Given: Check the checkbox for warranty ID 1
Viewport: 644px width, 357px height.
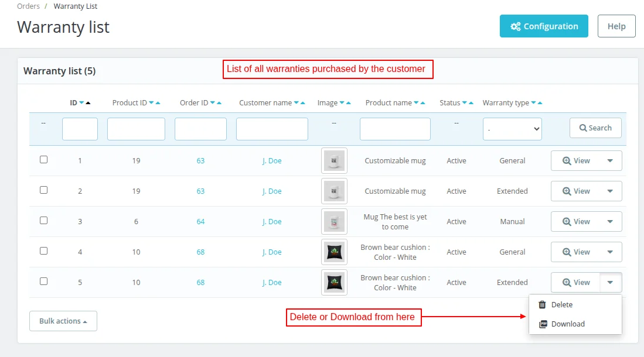Looking at the screenshot, I should point(43,159).
